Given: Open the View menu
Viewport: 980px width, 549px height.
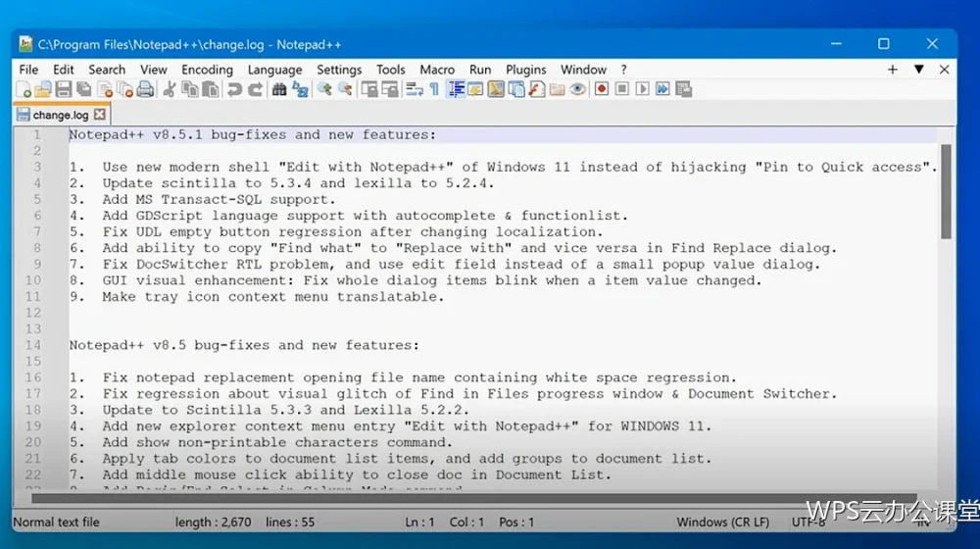Looking at the screenshot, I should tap(153, 70).
